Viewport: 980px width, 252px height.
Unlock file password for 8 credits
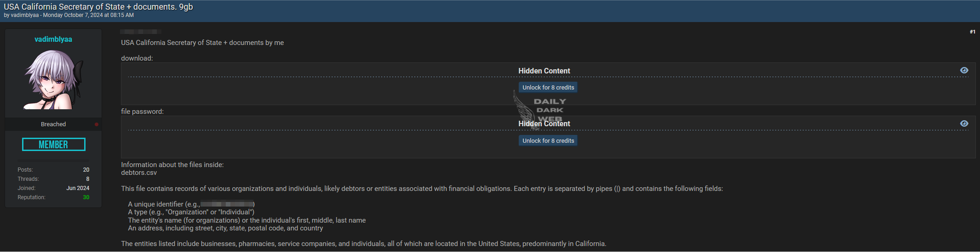(548, 140)
